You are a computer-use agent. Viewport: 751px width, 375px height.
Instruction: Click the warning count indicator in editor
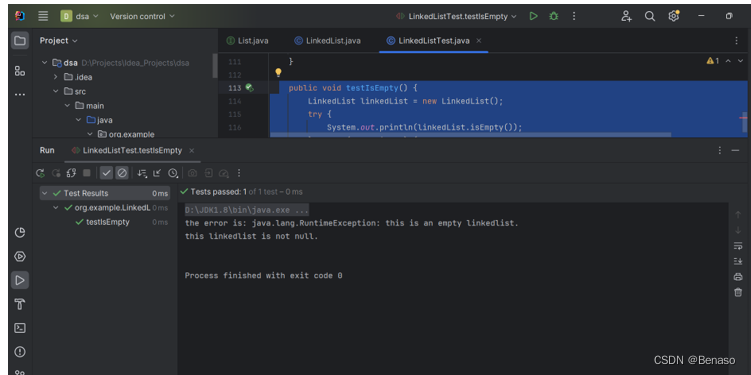point(713,61)
